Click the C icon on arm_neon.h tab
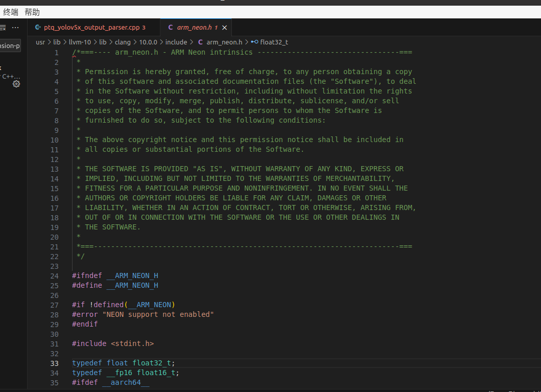Screen dimensions: 541x392 [171, 27]
